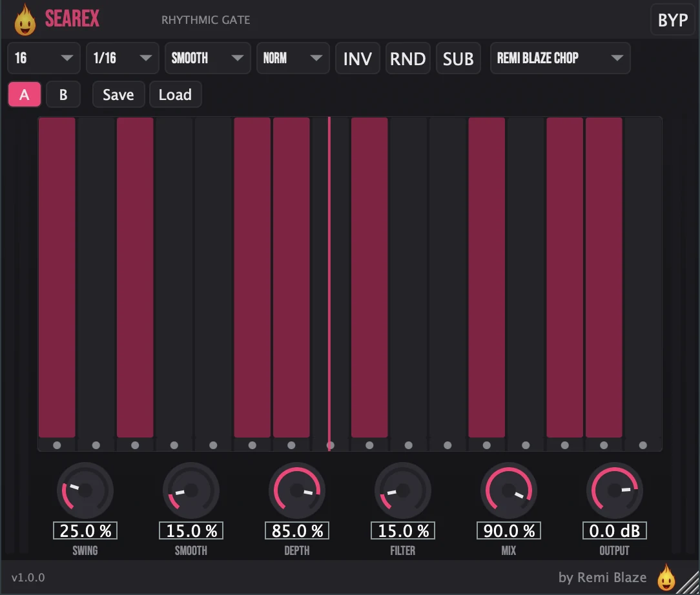The height and width of the screenshot is (595, 700).
Task: Open the NORM mode dropdown
Action: tap(293, 58)
